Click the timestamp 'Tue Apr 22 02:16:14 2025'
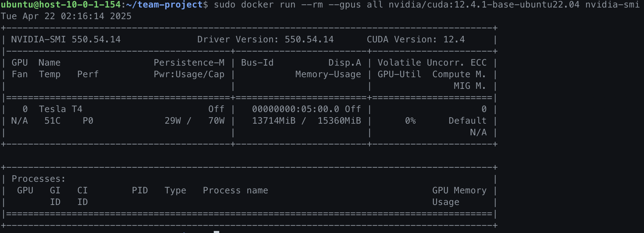Viewport: 644px width, 233px height. [x=66, y=16]
